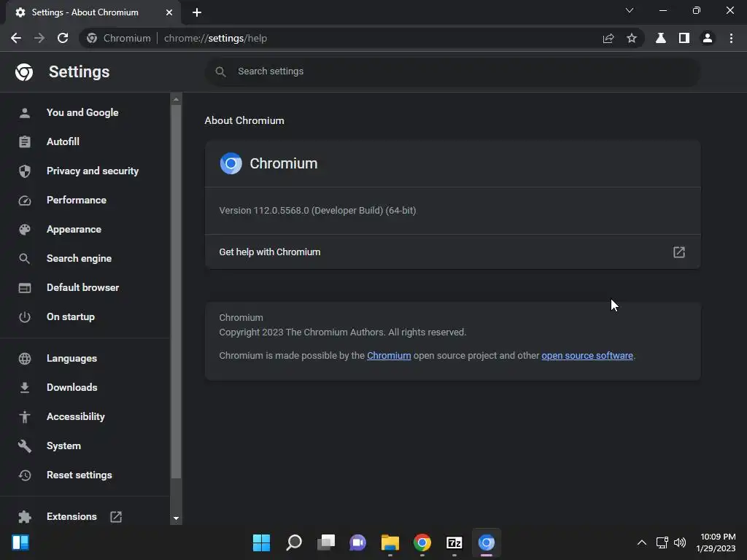Click the share page icon in address bar
Viewport: 747px width, 560px height.
(x=608, y=38)
